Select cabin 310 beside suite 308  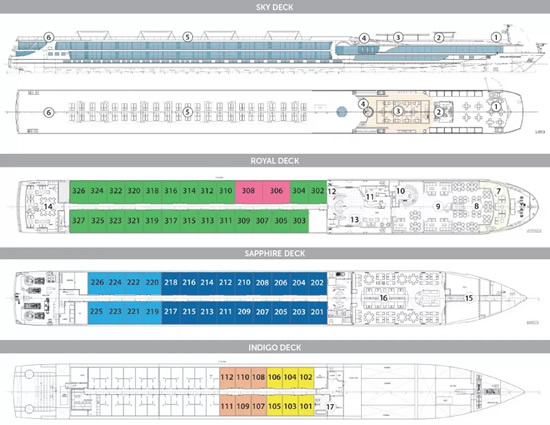click(226, 191)
